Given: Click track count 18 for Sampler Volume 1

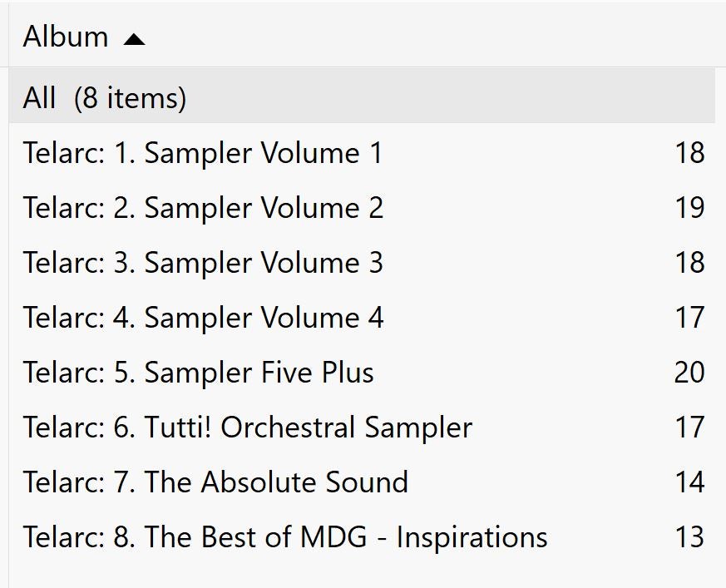Looking at the screenshot, I should tap(689, 153).
